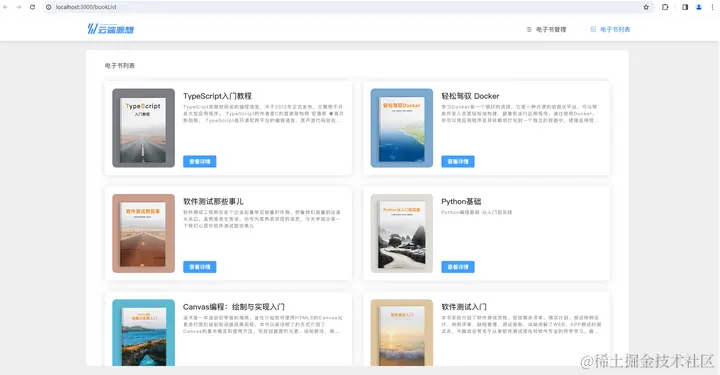Image resolution: width=720 pixels, height=375 pixels.
Task: Click the 软件测试入门 description text
Action: pyautogui.click(x=521, y=325)
